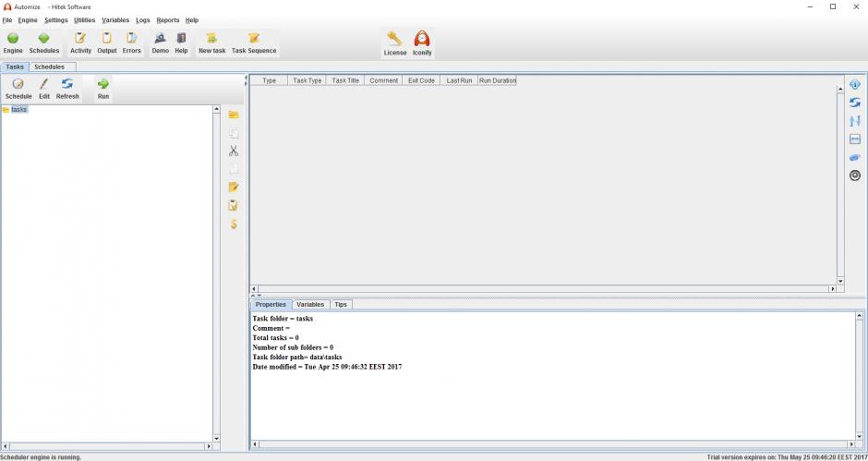
Task: Click the horizontal fit-width icon on right sidebar
Action: (855, 140)
